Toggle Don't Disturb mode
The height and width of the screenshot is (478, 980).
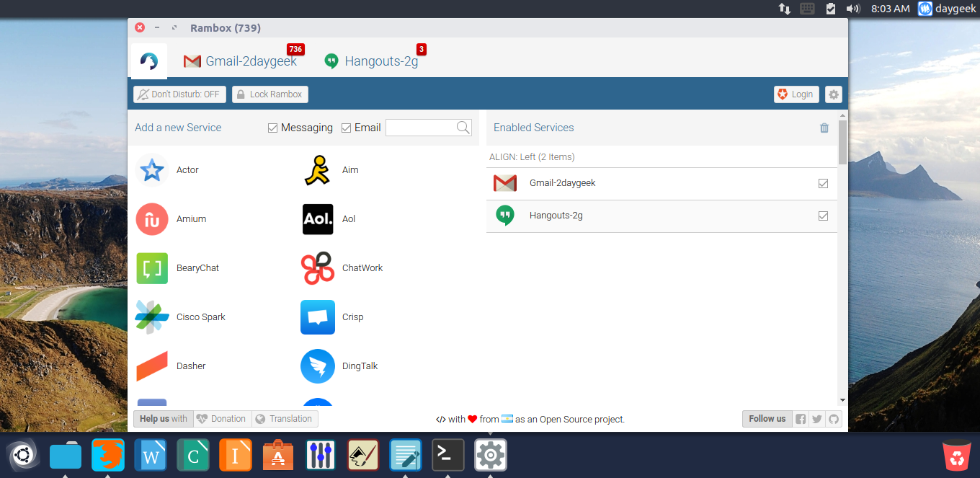pos(179,94)
